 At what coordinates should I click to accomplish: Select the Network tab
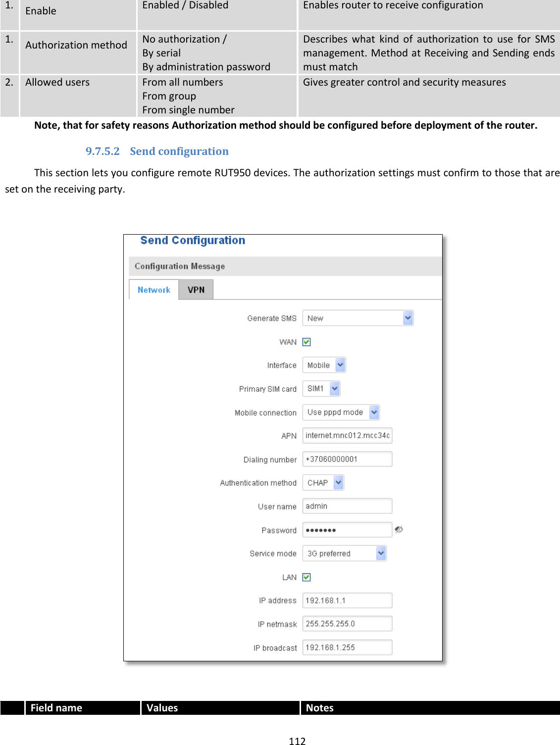153,290
